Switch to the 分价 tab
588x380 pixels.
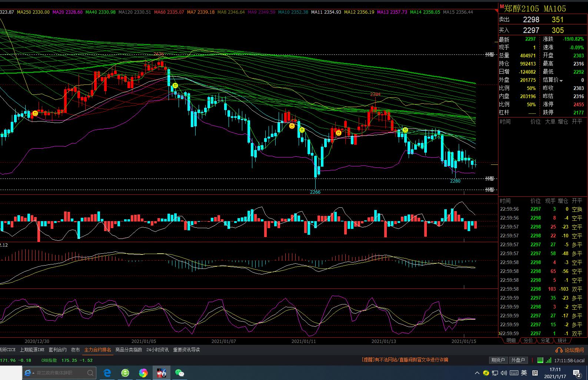pos(528,340)
